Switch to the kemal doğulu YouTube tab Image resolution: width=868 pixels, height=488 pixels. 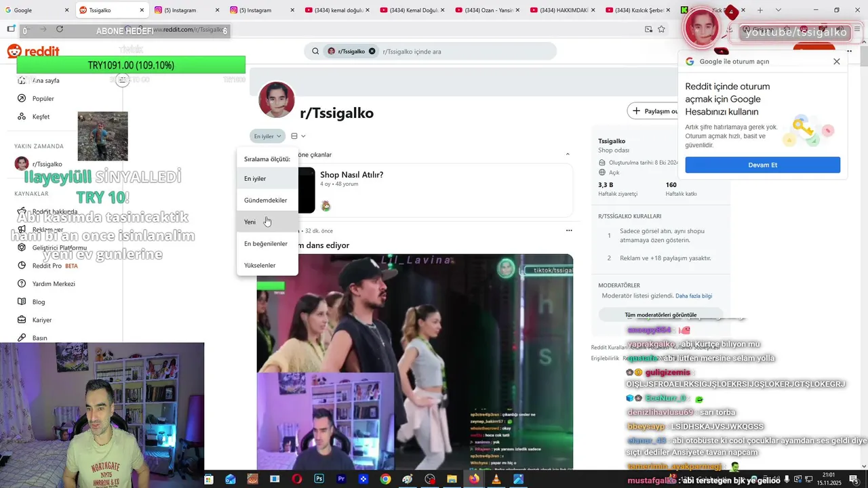tap(337, 10)
